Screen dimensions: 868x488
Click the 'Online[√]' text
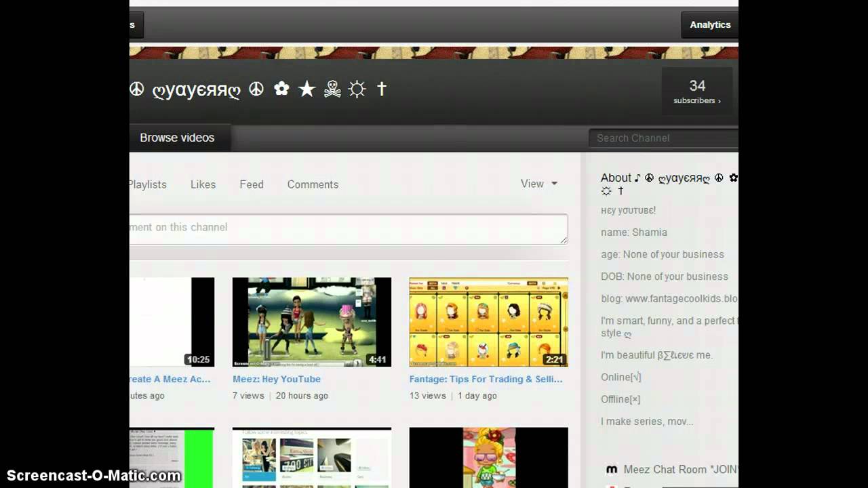click(621, 377)
